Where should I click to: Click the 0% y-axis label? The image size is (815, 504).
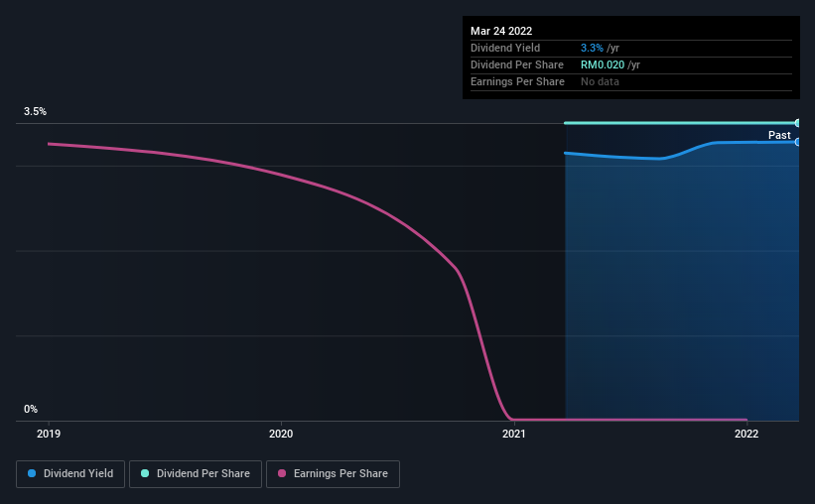pos(31,409)
